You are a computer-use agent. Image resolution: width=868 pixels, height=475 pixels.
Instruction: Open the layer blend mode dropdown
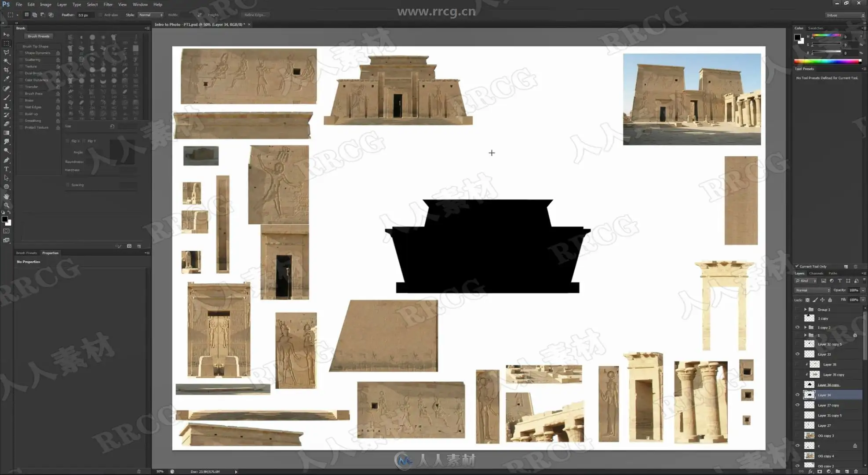tap(812, 290)
